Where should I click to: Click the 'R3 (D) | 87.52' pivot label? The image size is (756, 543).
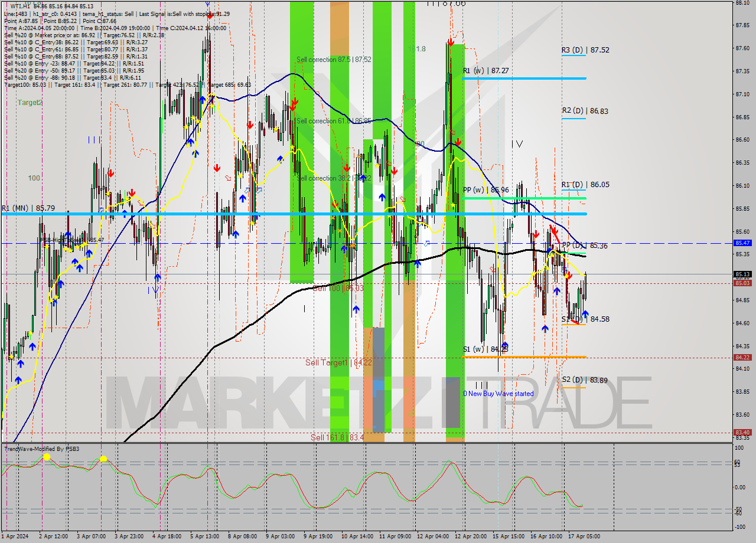[x=585, y=50]
